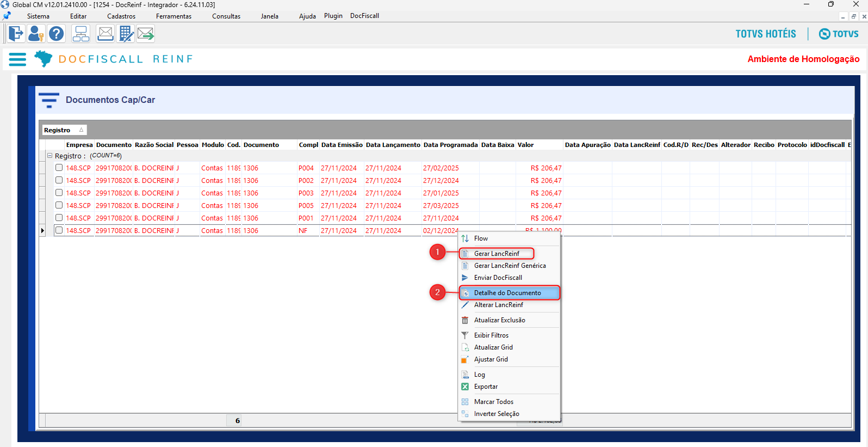Click the trash icon beside Atualizar Exclusão

[465, 320]
